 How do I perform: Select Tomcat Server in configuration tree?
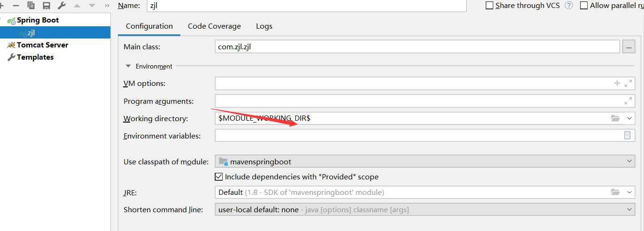(42, 45)
